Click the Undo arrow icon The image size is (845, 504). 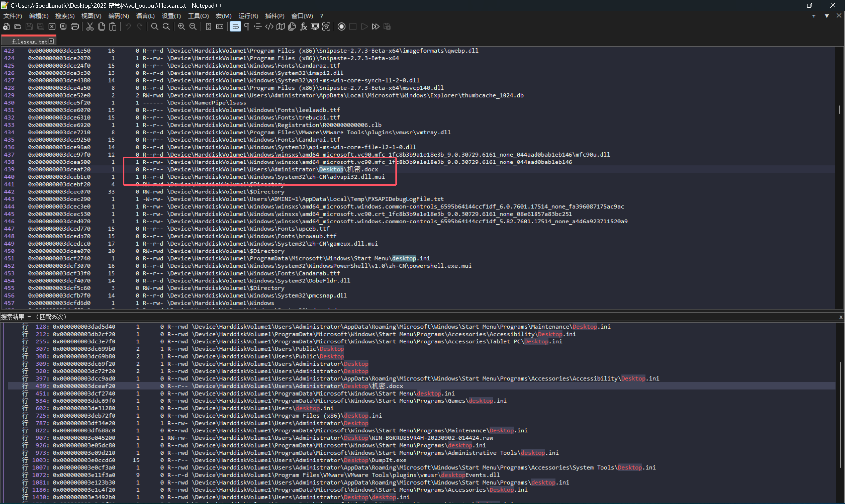tap(128, 26)
